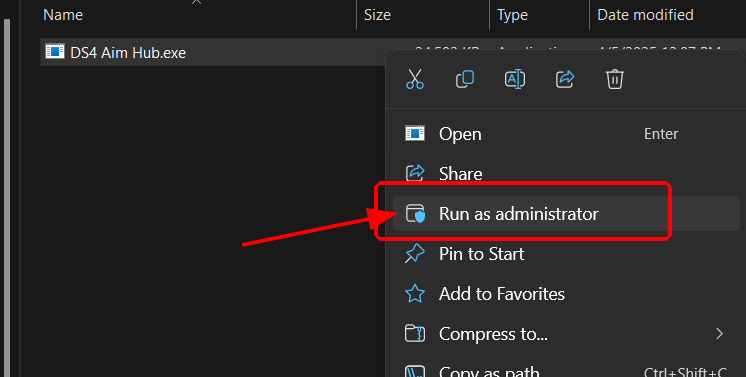
Task: Choose Run as administrator
Action: [566, 214]
